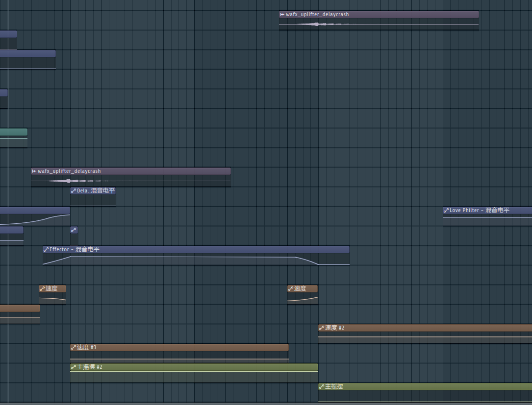This screenshot has height=405, width=532.
Task: Select the Effector - 混音电平 clip title bar
Action: (196, 249)
